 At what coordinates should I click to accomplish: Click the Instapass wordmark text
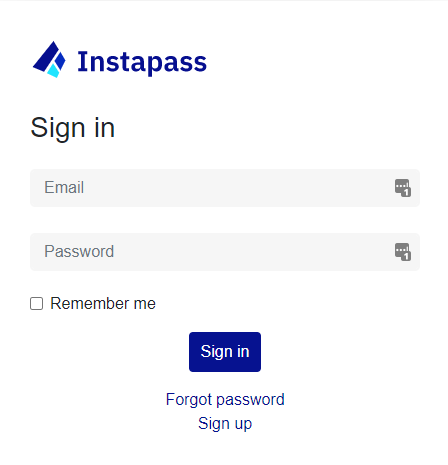(142, 62)
